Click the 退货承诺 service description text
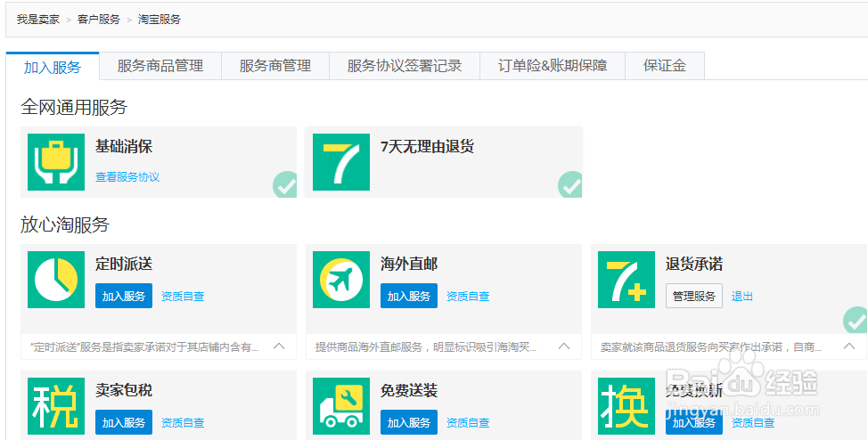The image size is (868, 440). 711,347
